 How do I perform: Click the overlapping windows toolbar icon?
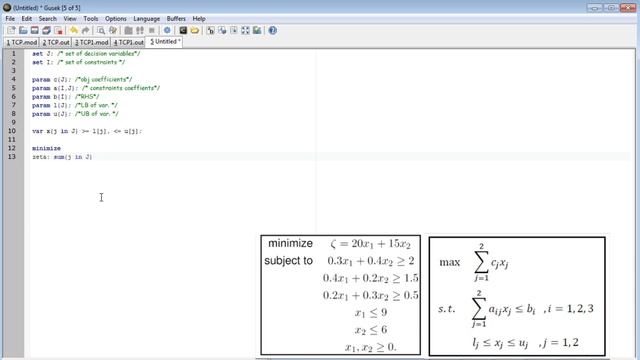tap(222, 30)
